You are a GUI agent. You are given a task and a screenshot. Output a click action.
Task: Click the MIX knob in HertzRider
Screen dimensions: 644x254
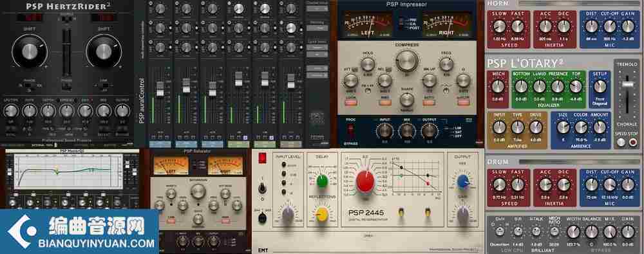tap(104, 111)
